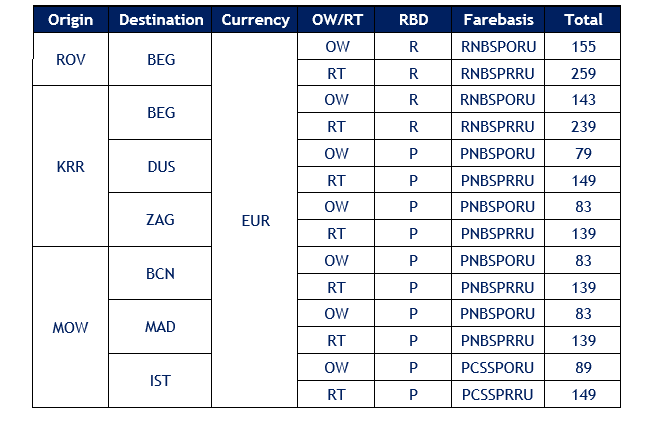Click the BCN destination cell
651x424 pixels.
pos(160,273)
